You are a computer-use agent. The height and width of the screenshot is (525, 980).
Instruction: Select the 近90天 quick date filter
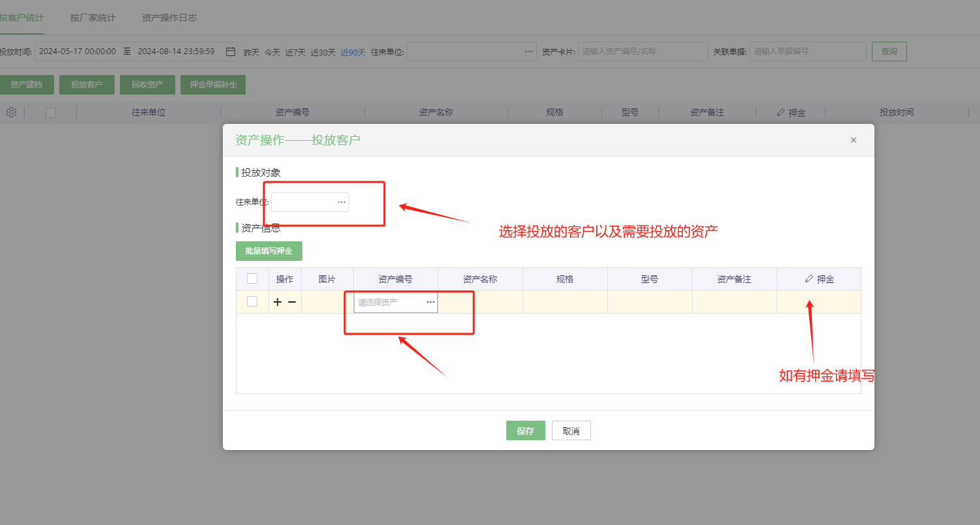pos(353,52)
